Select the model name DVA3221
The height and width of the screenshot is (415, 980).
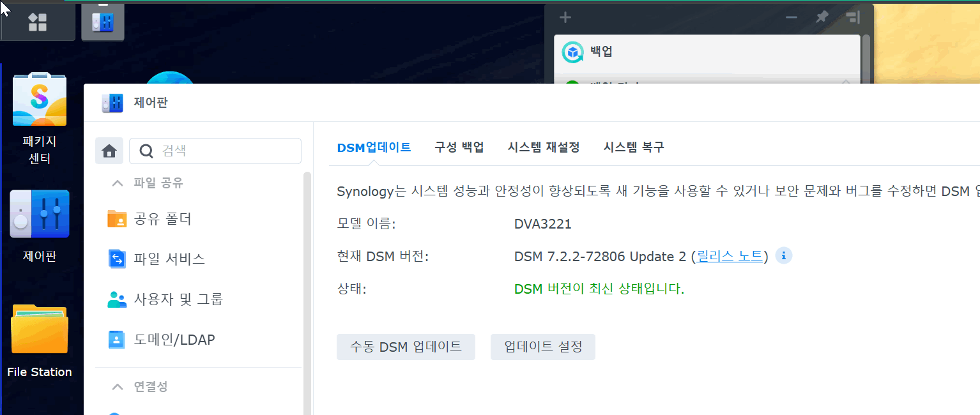pos(543,224)
